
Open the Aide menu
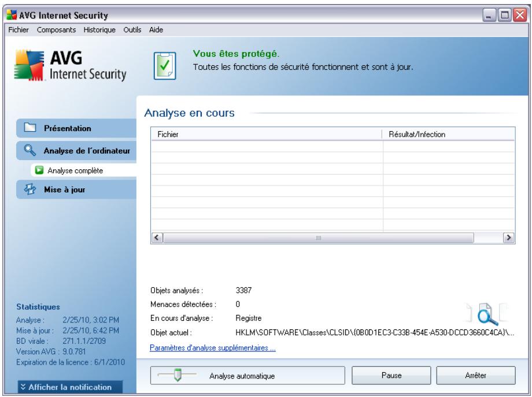[156, 30]
